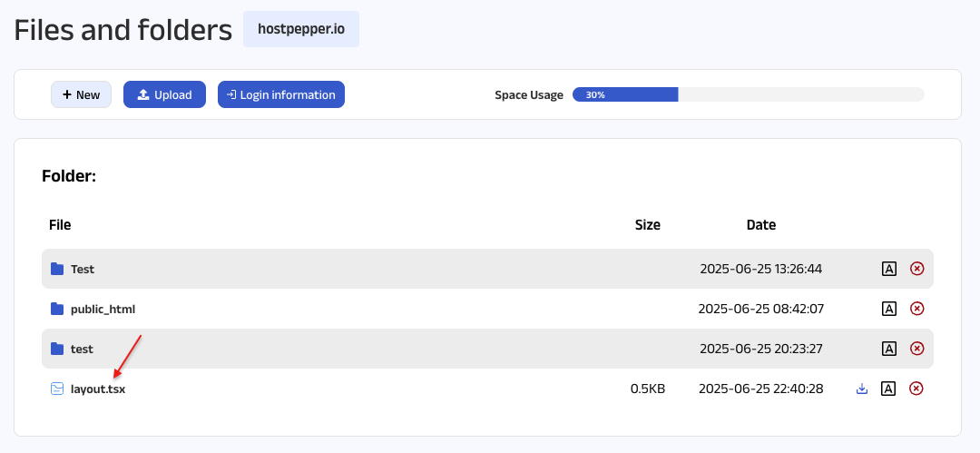
Task: Open Login information
Action: click(280, 94)
